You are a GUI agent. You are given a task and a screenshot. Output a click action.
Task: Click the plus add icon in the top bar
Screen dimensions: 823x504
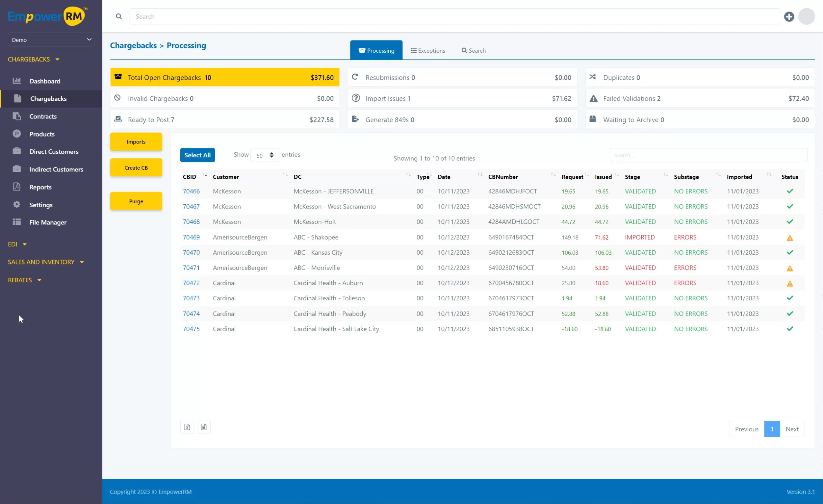click(789, 17)
